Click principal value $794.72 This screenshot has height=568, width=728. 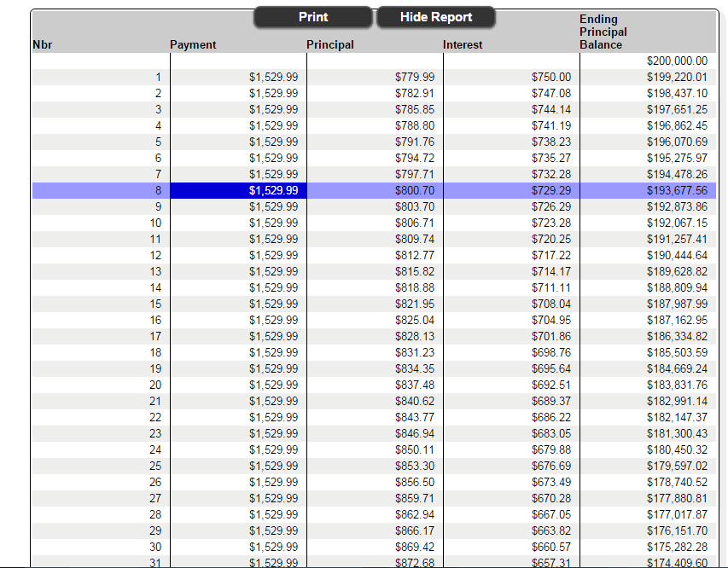(415, 159)
